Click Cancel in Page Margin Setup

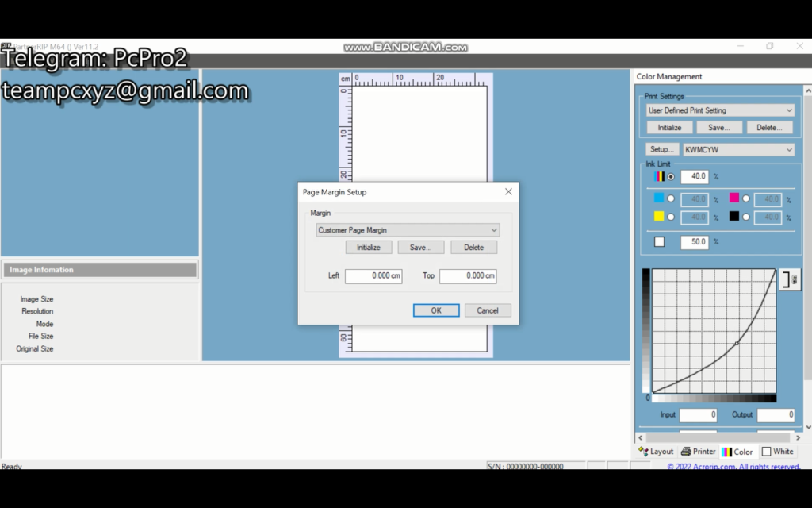tap(488, 310)
